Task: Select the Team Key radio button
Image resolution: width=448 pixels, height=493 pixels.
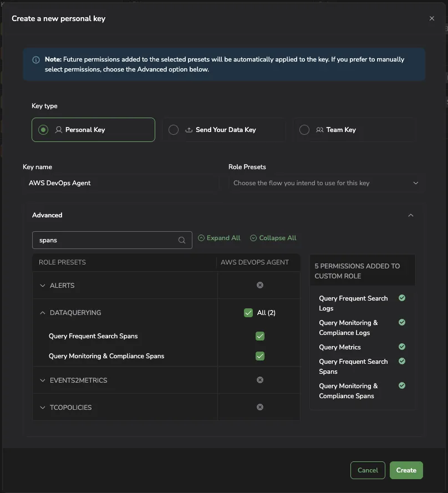Action: point(304,130)
